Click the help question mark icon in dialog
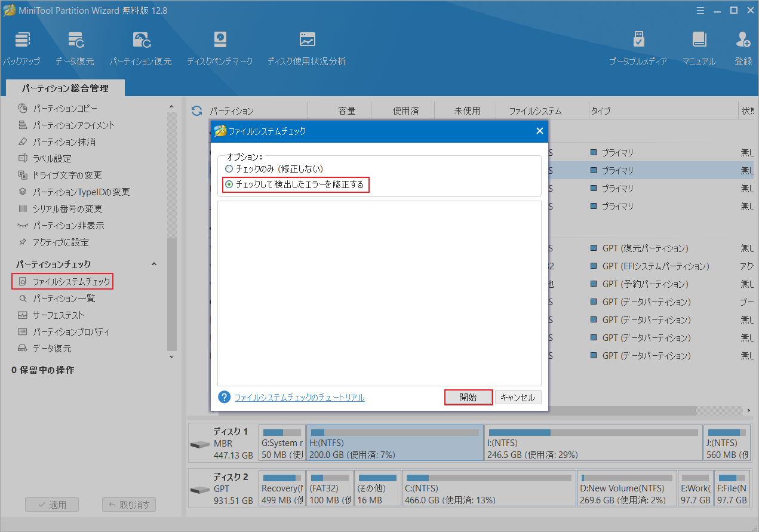 pyautogui.click(x=224, y=397)
